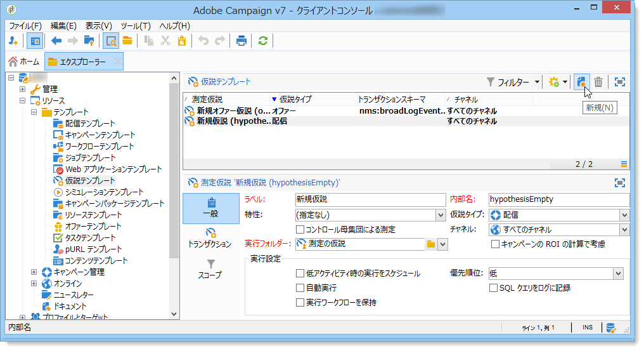Open the ツール(T) menu
Screen dimensions: 644x351
point(136,26)
